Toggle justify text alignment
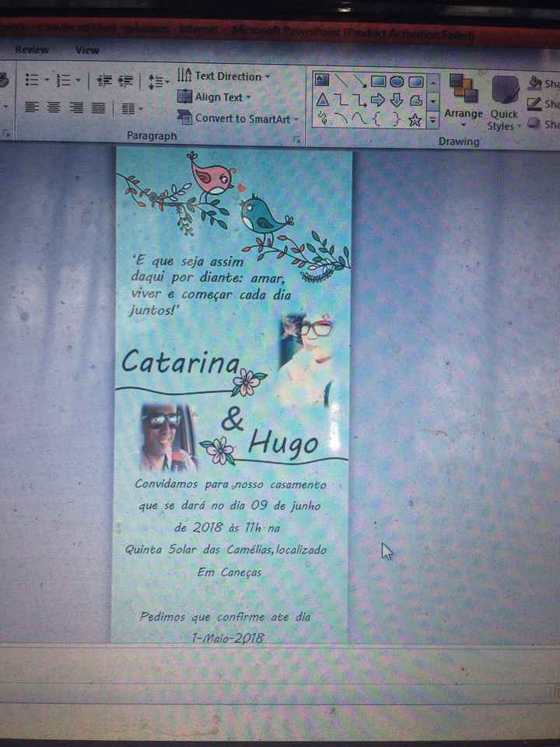560x747 pixels. coord(98,107)
